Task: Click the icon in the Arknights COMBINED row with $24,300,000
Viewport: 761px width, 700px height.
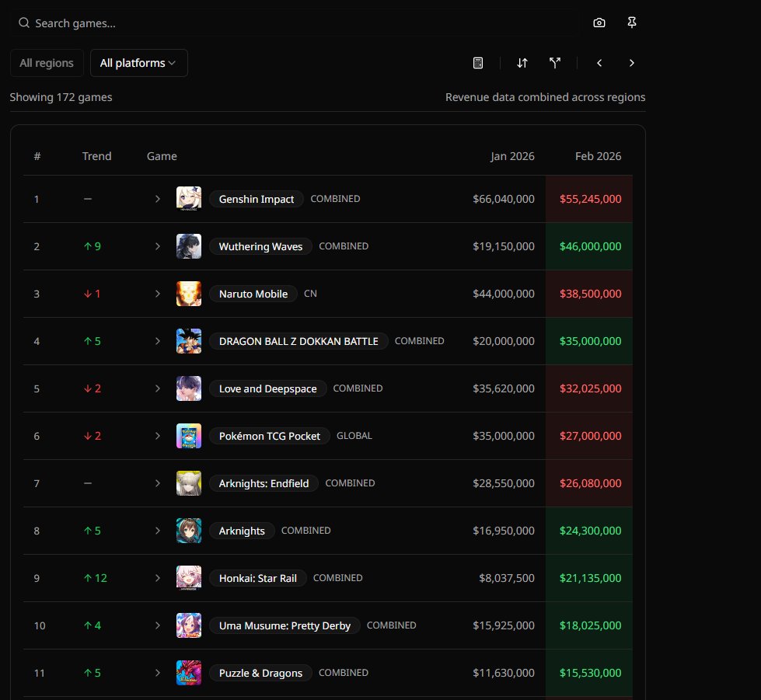Action: 189,531
